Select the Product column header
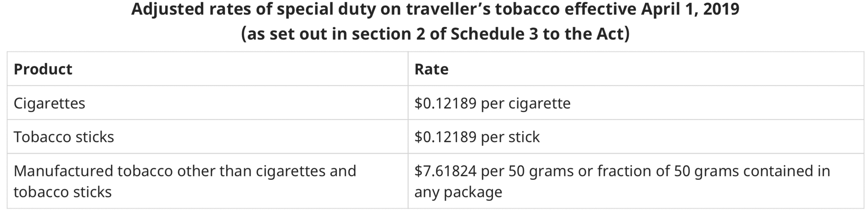The height and width of the screenshot is (213, 868). (43, 69)
